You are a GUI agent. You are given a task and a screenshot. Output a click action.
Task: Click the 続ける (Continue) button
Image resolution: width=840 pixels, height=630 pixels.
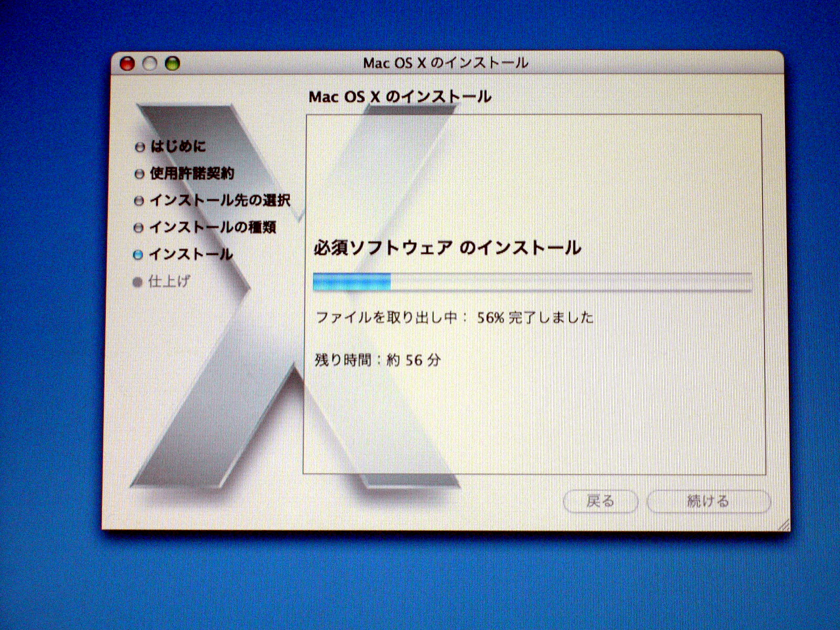(x=708, y=501)
